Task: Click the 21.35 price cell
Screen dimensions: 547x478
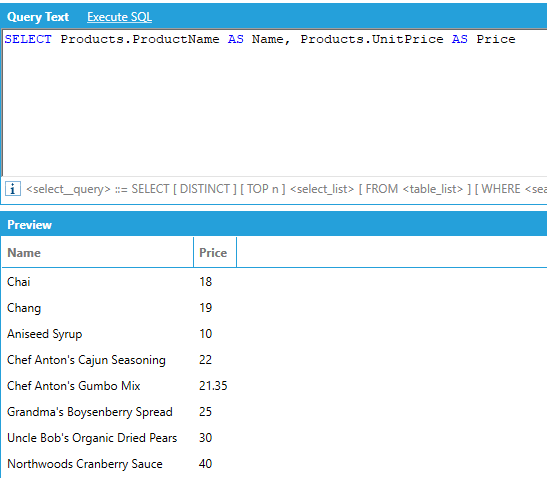Action: point(213,386)
